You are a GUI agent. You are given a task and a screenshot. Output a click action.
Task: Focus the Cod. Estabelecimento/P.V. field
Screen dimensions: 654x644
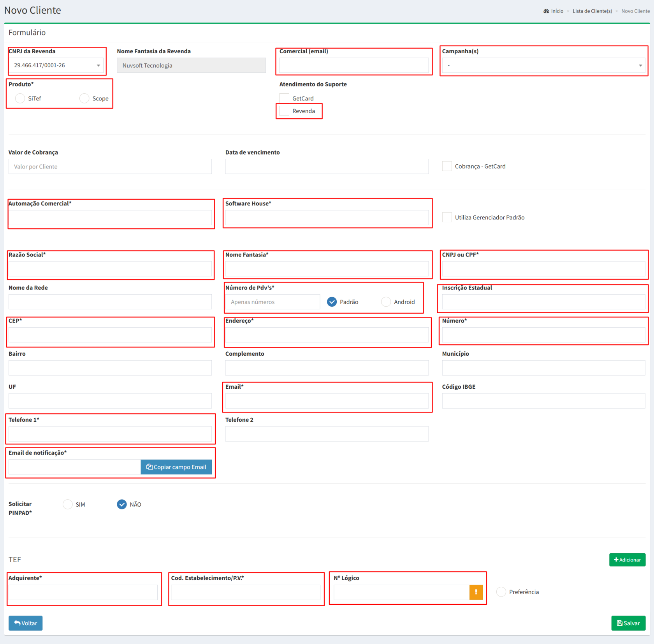click(x=246, y=592)
